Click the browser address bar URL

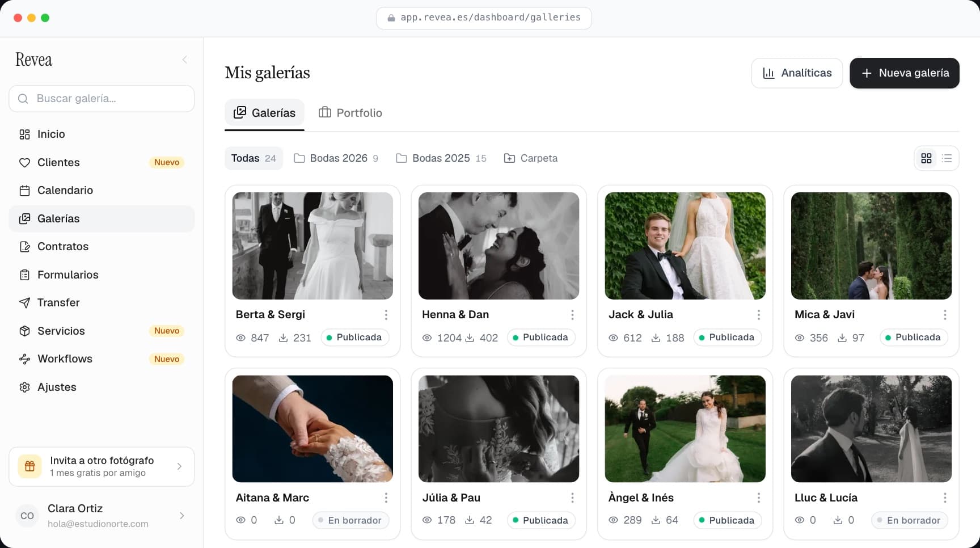pos(484,18)
